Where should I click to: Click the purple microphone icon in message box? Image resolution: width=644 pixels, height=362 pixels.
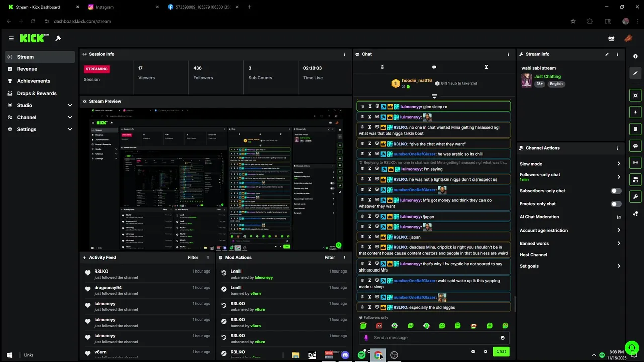point(366,338)
